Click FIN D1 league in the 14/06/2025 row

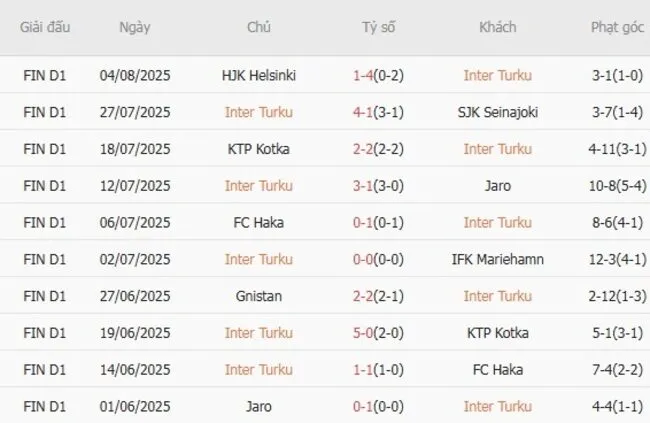click(x=45, y=369)
